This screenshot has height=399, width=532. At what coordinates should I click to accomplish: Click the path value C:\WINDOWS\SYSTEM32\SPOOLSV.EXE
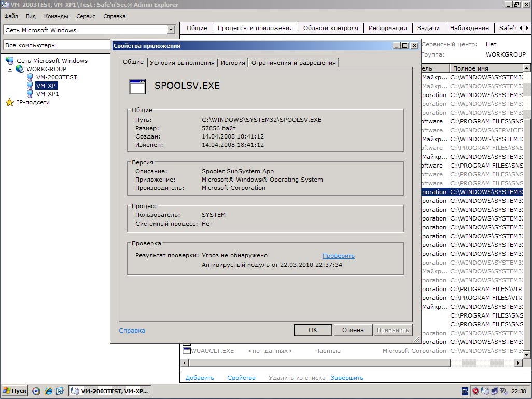[x=261, y=120]
